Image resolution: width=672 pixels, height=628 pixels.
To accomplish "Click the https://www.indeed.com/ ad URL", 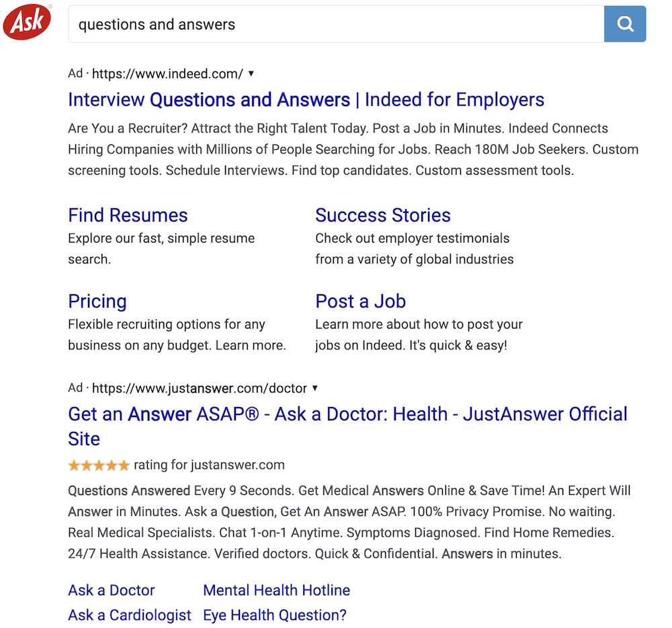I will tap(167, 74).
